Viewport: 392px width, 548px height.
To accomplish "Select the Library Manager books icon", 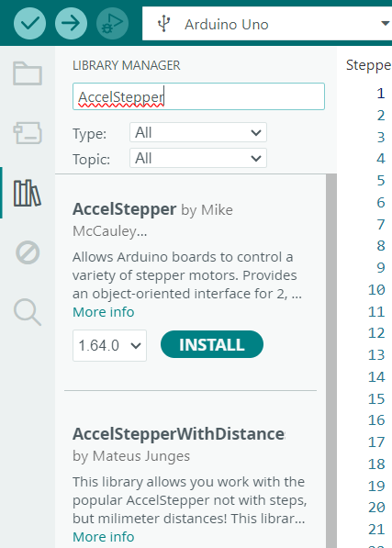I will [28, 193].
